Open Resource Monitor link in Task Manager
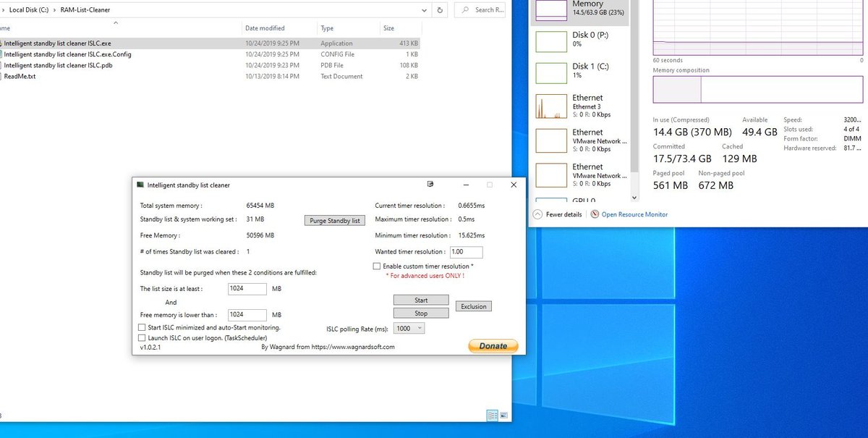 coord(629,214)
